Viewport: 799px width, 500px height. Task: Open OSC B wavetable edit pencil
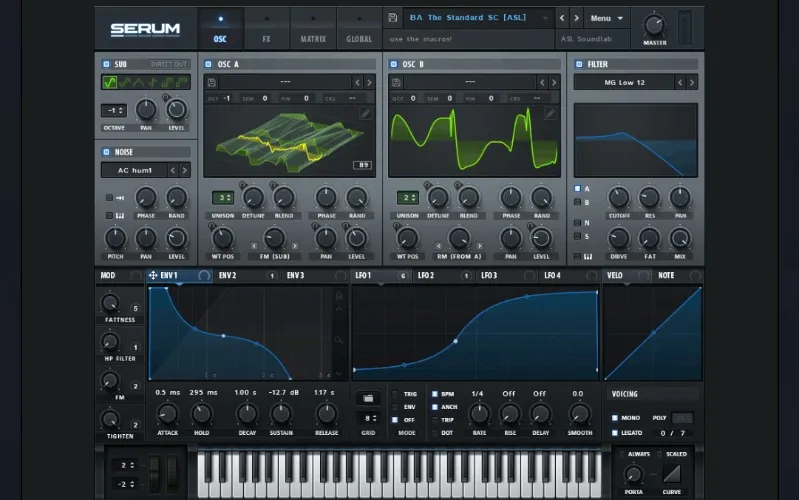point(550,113)
